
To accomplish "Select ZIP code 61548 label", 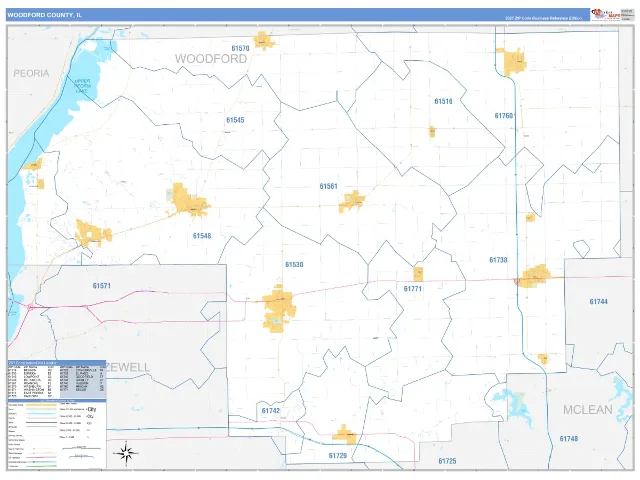I will (202, 236).
